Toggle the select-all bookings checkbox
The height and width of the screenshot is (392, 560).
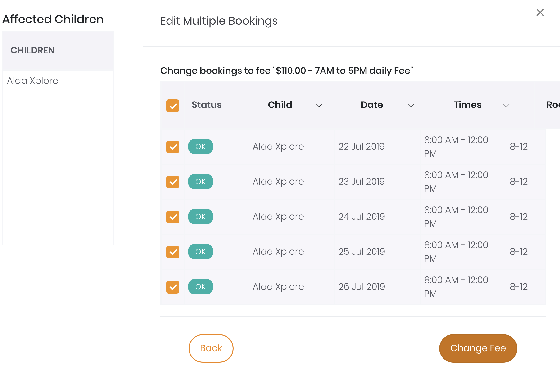coord(173,106)
